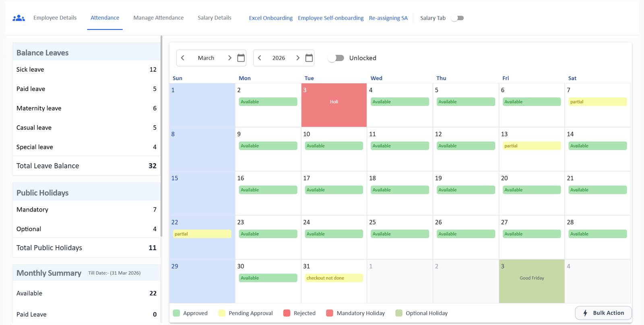
Task: Toggle the Unlocked attendance switch
Action: click(336, 58)
